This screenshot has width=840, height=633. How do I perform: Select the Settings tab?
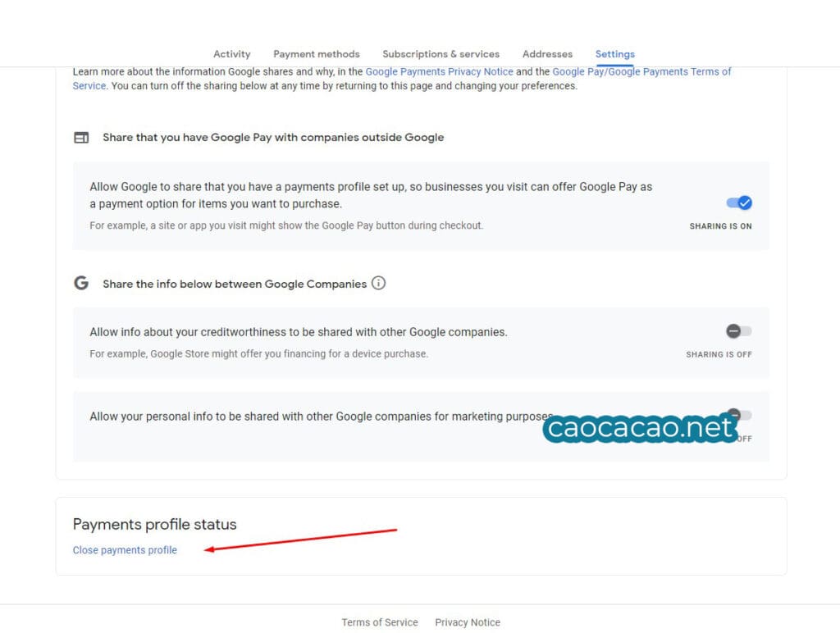pos(615,54)
